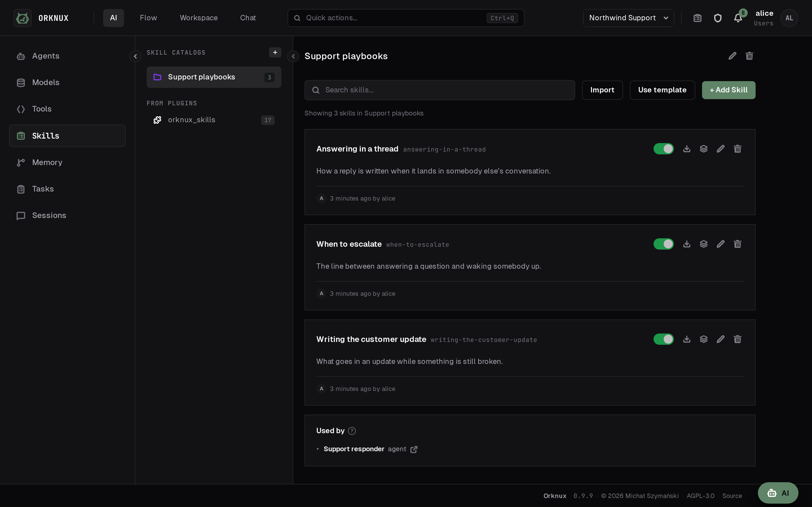Disable the Answering in a thread skill
812x507 pixels.
point(663,148)
